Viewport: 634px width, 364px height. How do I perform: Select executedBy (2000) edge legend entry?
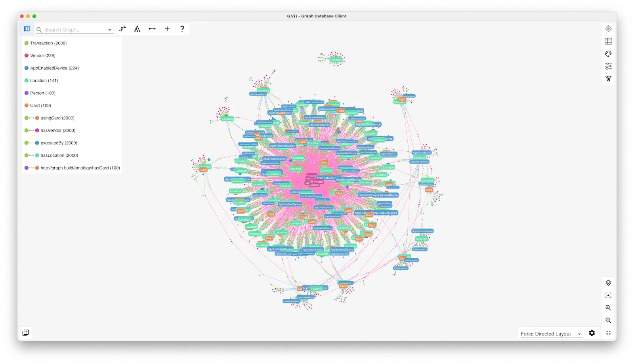pyautogui.click(x=51, y=143)
